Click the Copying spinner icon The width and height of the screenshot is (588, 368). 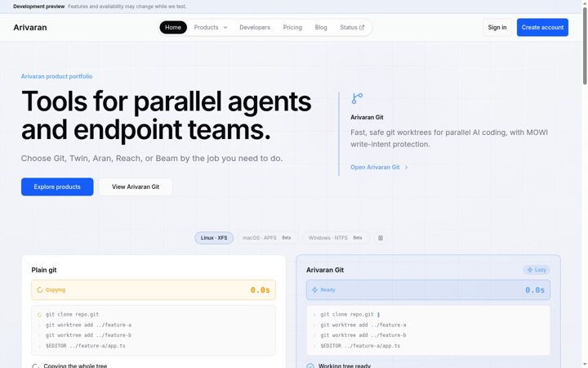[40, 289]
